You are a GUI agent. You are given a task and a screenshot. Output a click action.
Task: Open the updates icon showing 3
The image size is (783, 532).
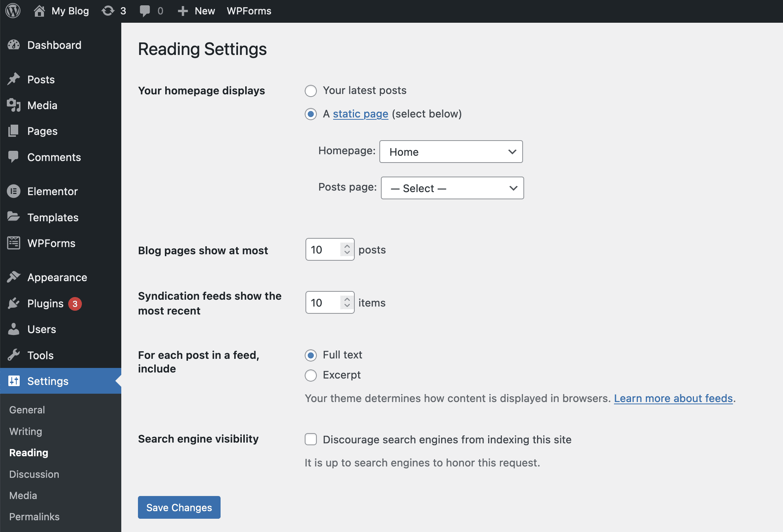pos(108,11)
